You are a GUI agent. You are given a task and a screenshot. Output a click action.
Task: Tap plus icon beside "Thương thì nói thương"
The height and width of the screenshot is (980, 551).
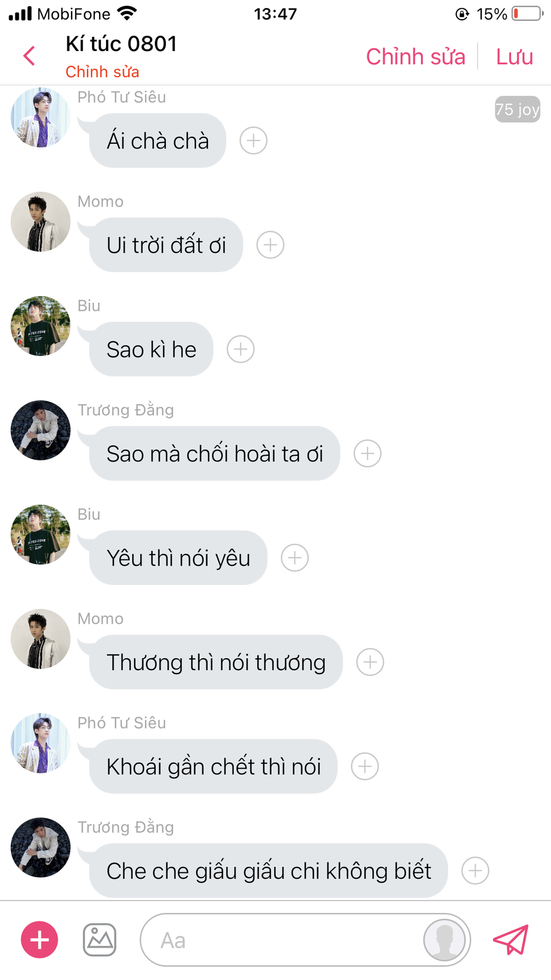coord(370,662)
